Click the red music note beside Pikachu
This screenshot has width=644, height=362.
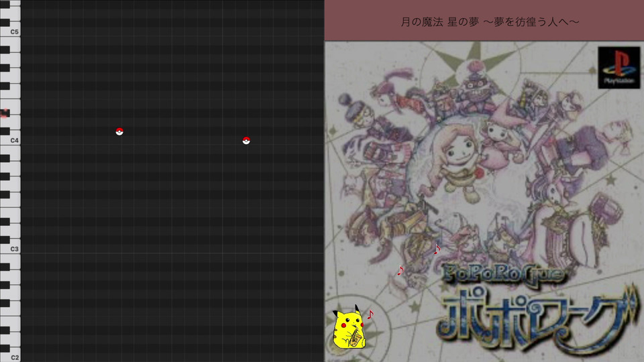click(370, 314)
